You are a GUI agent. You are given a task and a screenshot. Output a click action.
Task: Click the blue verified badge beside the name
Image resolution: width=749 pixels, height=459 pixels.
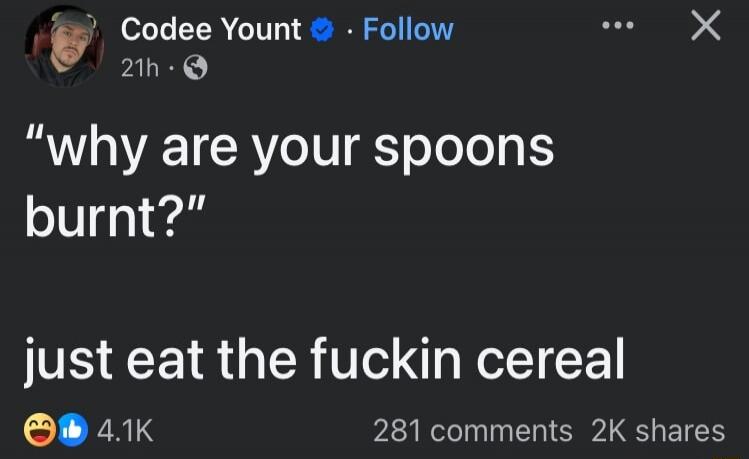(322, 31)
